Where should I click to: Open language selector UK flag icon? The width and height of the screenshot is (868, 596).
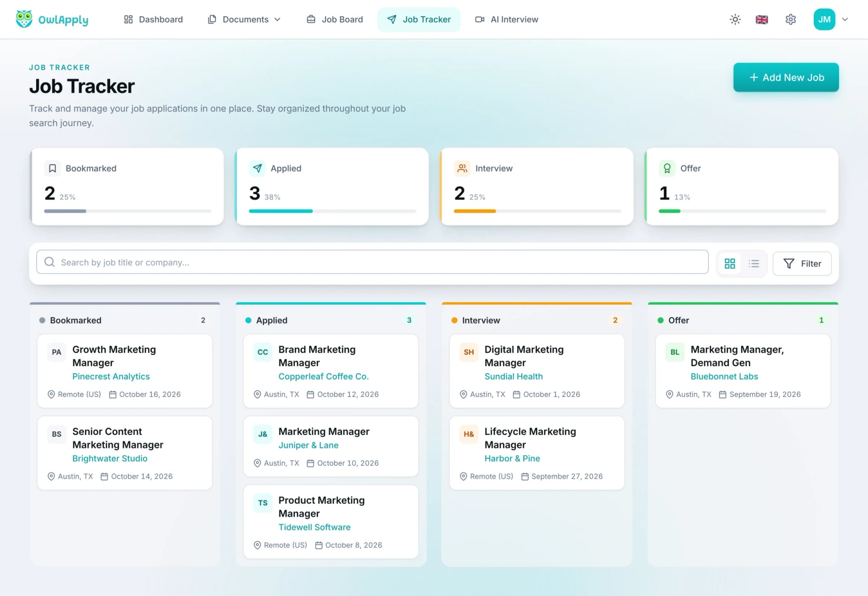pyautogui.click(x=762, y=19)
